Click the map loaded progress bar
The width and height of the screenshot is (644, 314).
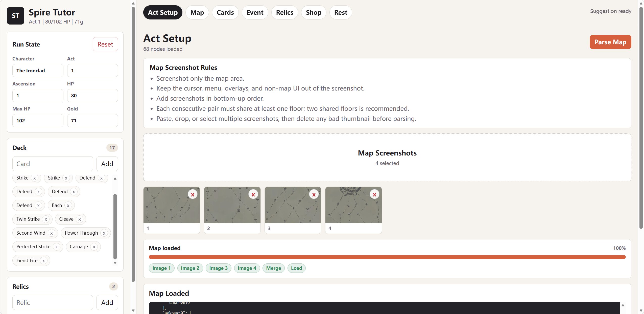(387, 257)
